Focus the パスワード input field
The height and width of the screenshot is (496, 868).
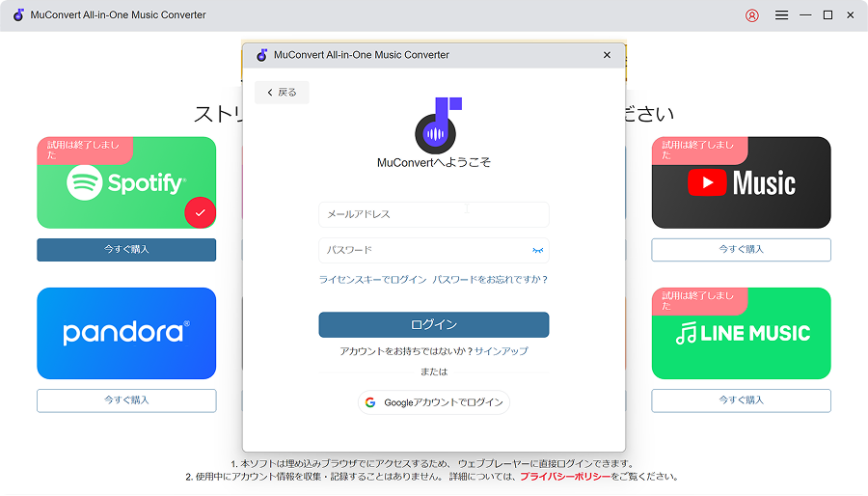pyautogui.click(x=433, y=250)
